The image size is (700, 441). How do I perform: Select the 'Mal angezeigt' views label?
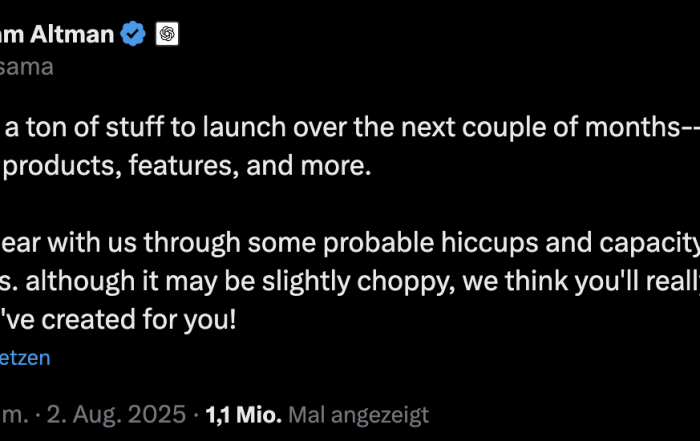pyautogui.click(x=358, y=415)
